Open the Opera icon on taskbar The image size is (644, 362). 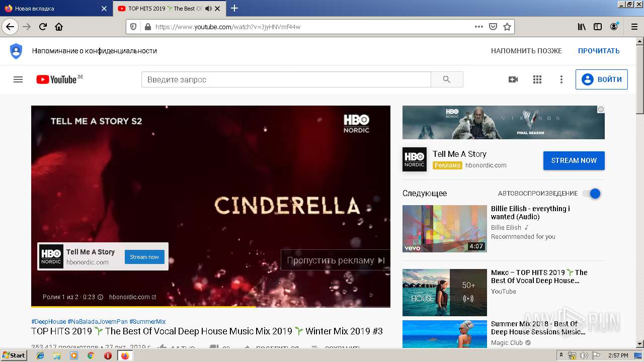108,355
